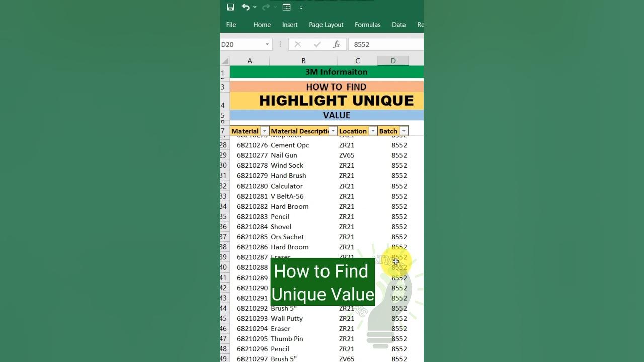
Task: Open the Location column filter dropdown
Action: [x=373, y=131]
